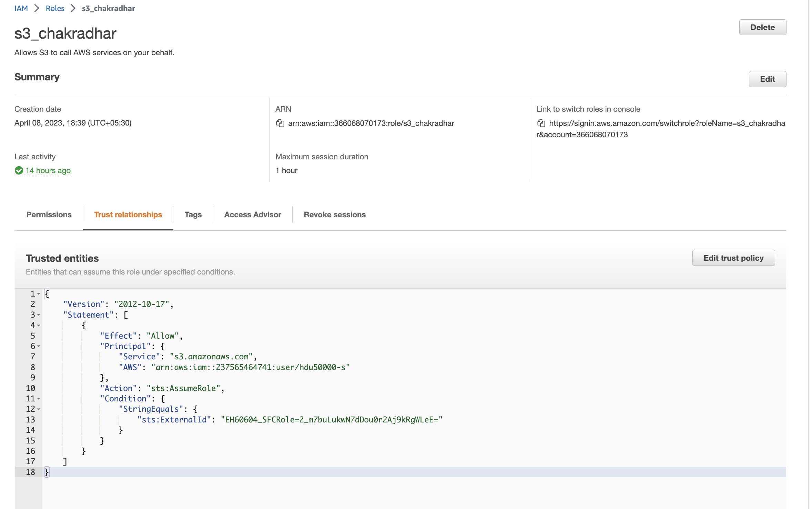Viewport: 812px width, 509px height.
Task: Collapse the Principal block at line 6
Action: [38, 346]
